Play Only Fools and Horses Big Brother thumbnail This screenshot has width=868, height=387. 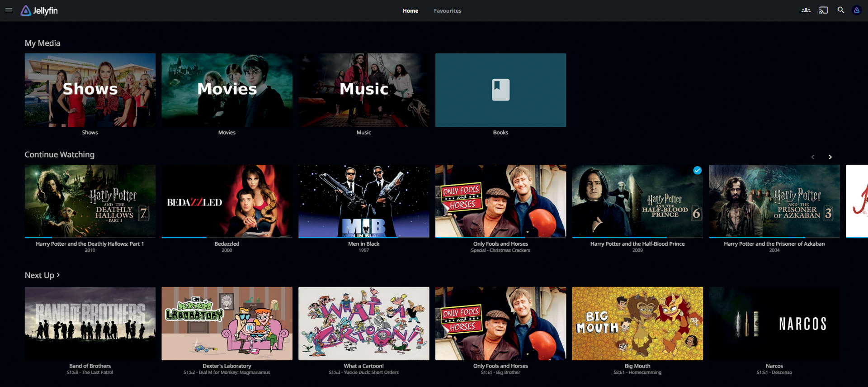(x=500, y=324)
